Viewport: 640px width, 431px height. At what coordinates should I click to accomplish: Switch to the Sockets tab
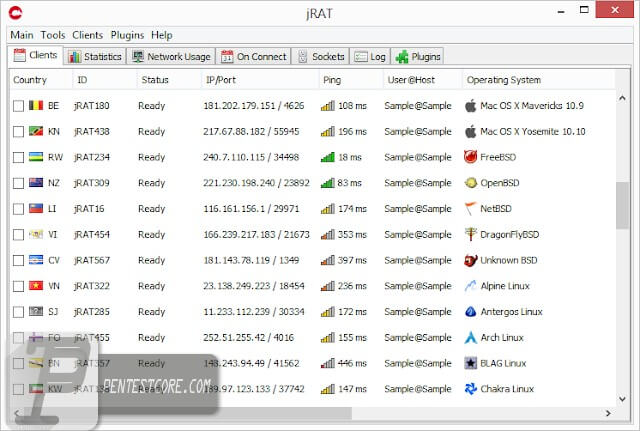tap(320, 56)
